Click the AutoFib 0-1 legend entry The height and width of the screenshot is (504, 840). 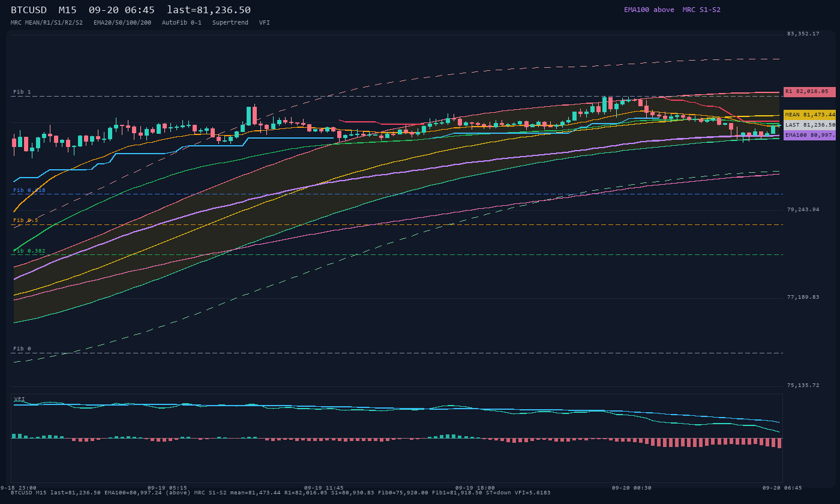(182, 23)
